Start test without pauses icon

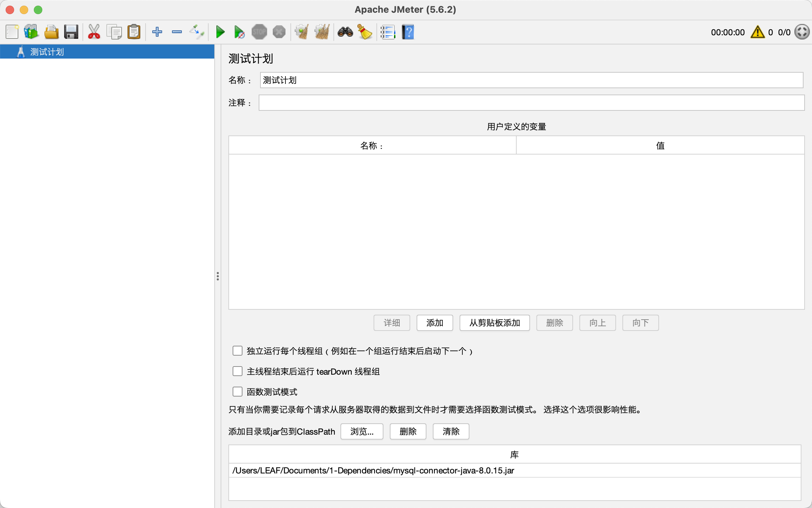click(x=240, y=32)
